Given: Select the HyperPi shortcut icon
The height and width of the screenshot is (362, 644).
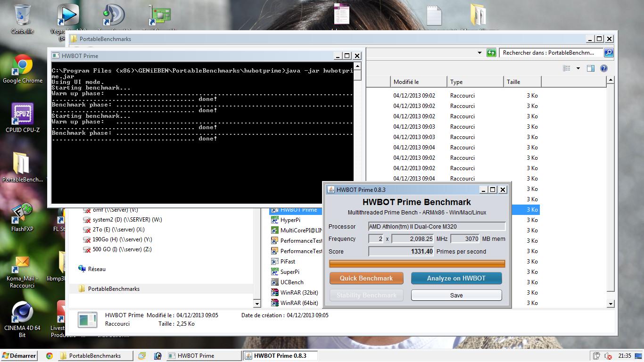Looking at the screenshot, I should pos(275,220).
